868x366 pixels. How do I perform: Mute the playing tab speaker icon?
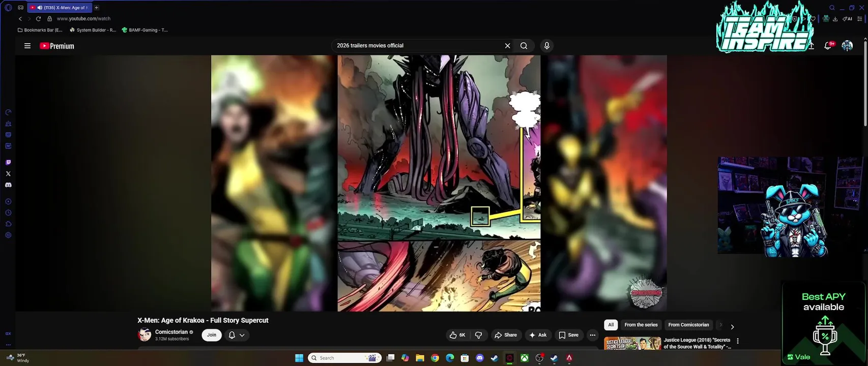[x=40, y=8]
